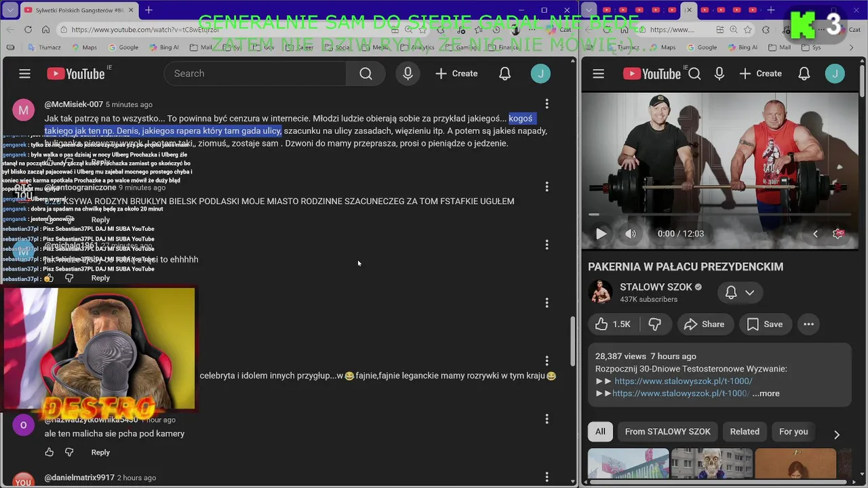Screen dimensions: 868x488
Task: Click STALOWY SZOK channel avatar
Action: pyautogui.click(x=600, y=292)
